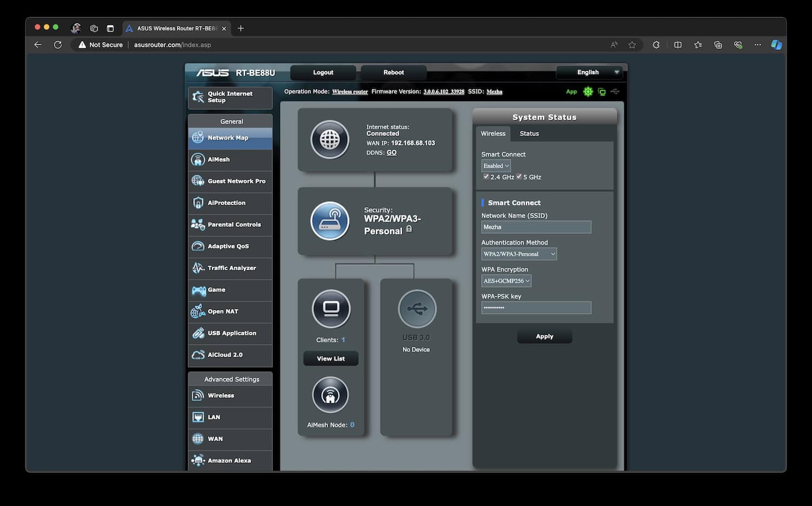
Task: Open the WPA Encryption dropdown
Action: (507, 281)
